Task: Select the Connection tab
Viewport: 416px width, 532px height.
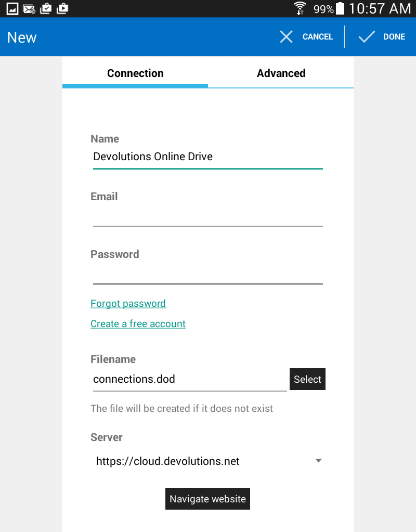Action: tap(135, 73)
